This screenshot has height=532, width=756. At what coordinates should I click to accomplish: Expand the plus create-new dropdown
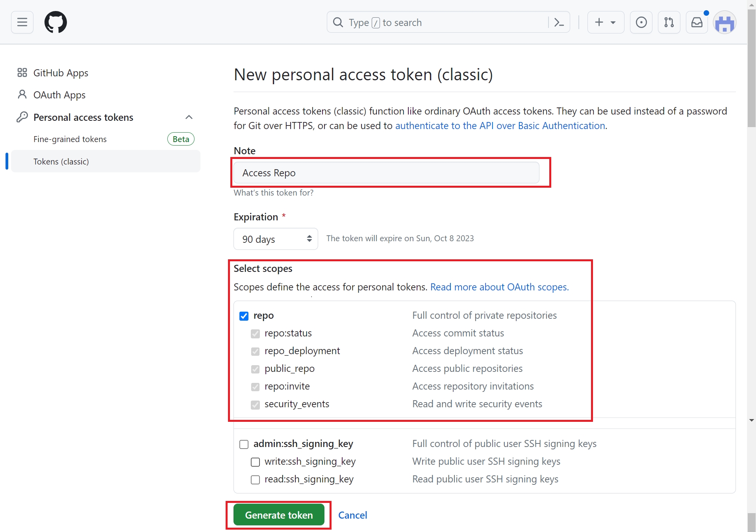click(605, 22)
